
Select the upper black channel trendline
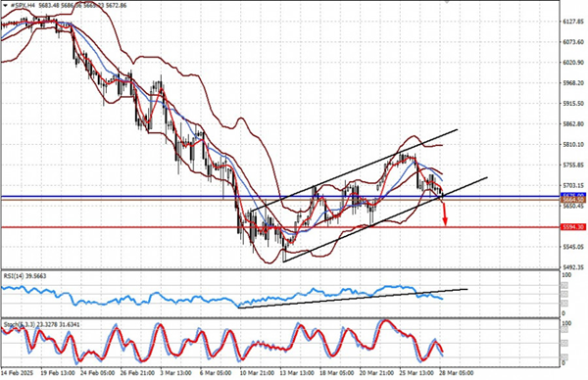(x=355, y=170)
